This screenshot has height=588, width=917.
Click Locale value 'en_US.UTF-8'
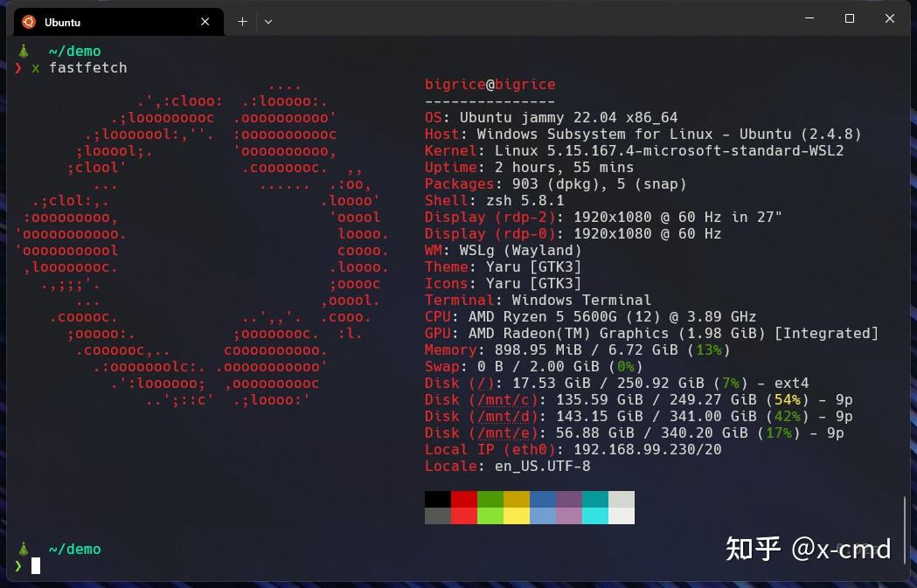click(542, 467)
